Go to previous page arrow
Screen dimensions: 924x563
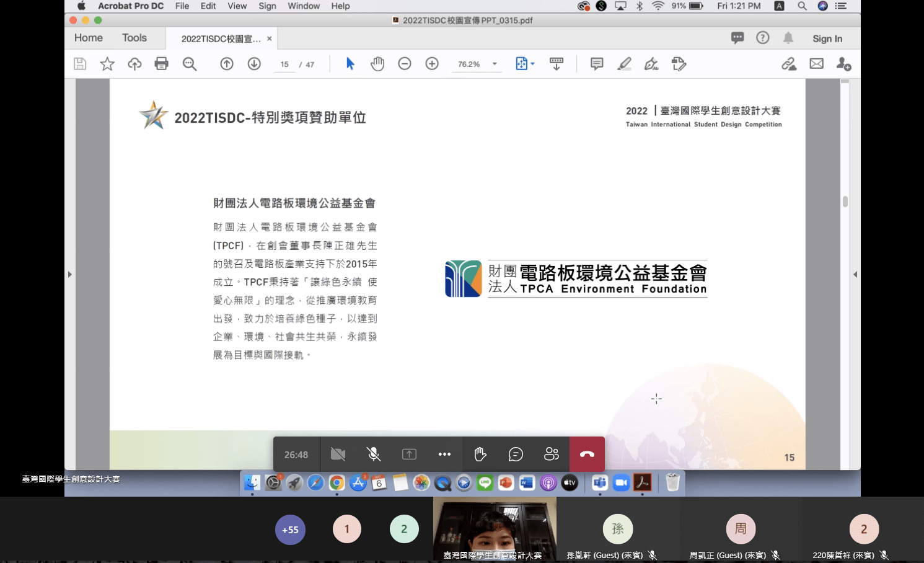tap(227, 64)
